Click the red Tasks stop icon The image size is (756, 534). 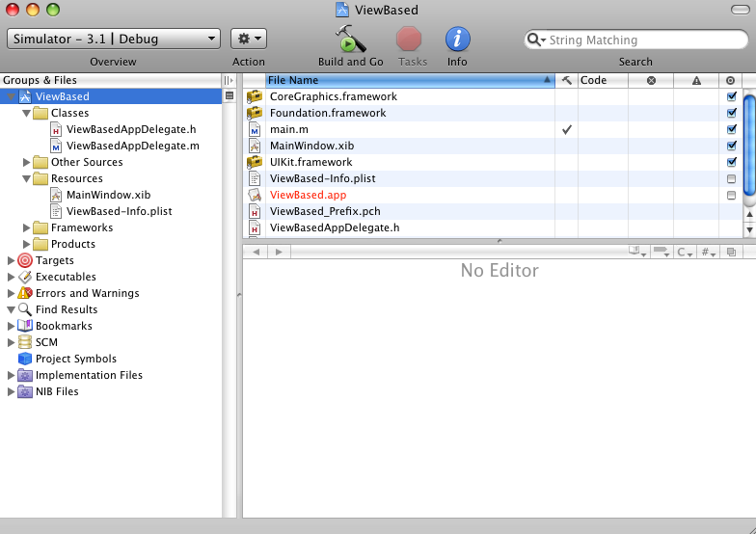[x=409, y=39]
